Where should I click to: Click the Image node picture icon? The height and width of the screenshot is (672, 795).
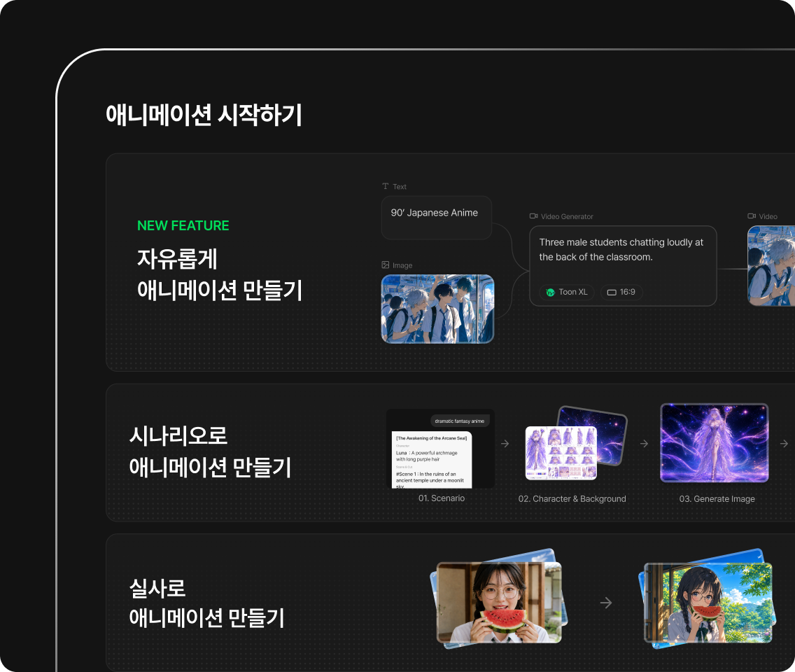click(386, 265)
